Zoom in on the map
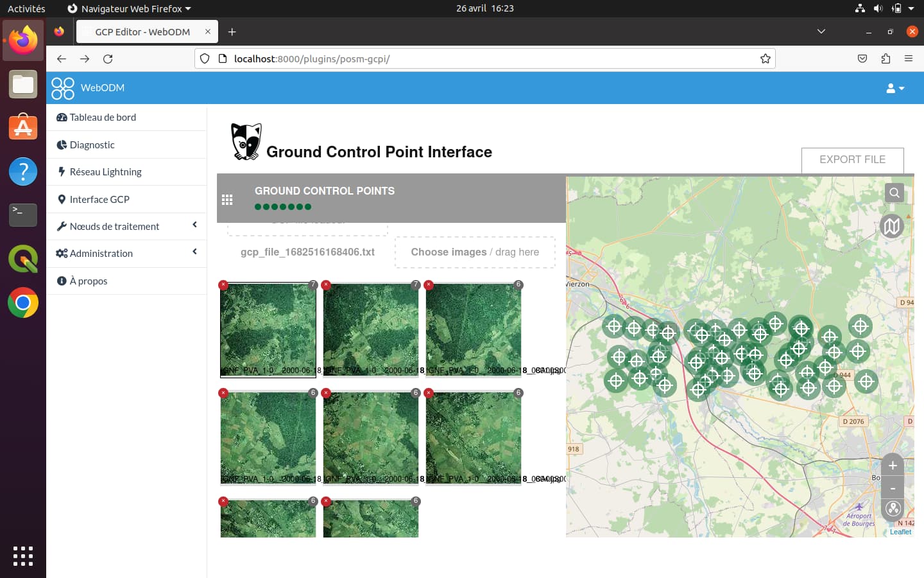The height and width of the screenshot is (578, 924). (893, 466)
